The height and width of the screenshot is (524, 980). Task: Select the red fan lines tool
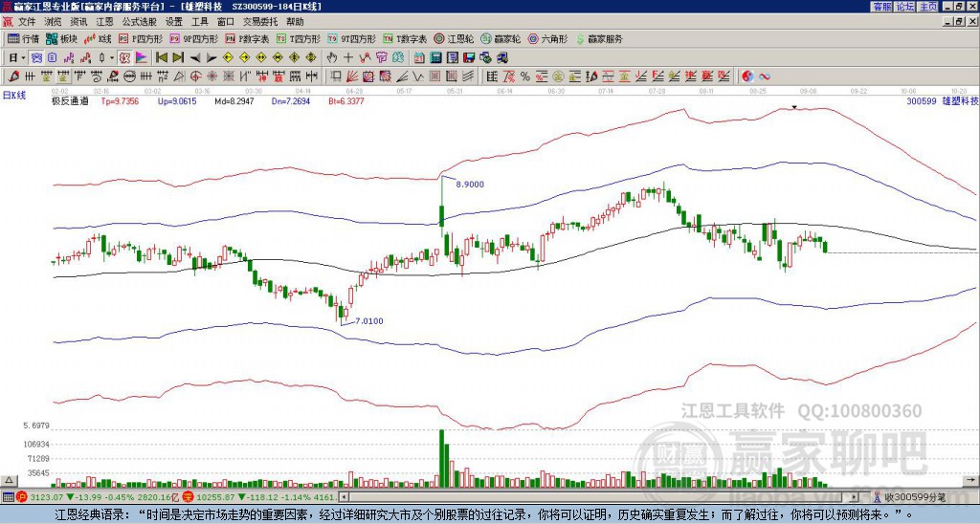[352, 76]
